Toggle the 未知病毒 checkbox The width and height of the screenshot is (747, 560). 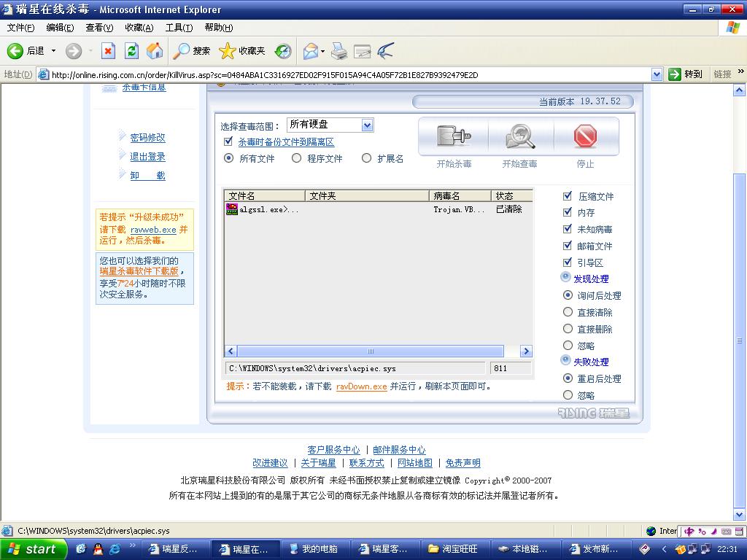point(568,228)
